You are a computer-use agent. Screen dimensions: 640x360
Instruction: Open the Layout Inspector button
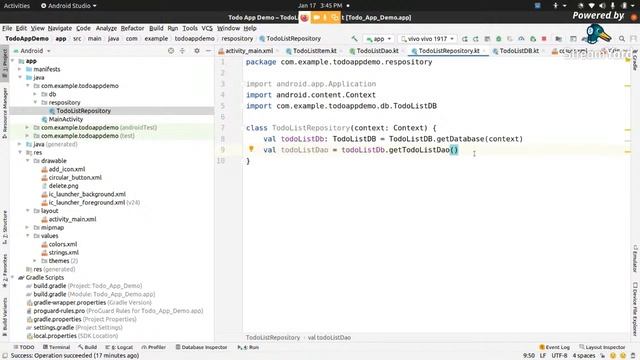[x=602, y=347]
